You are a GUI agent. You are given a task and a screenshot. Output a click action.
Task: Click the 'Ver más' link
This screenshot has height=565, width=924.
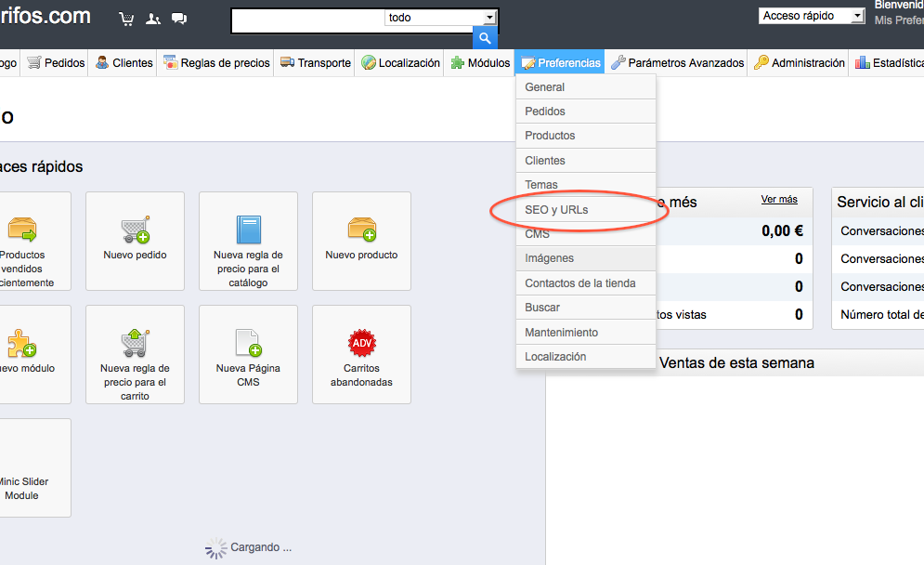tap(779, 200)
